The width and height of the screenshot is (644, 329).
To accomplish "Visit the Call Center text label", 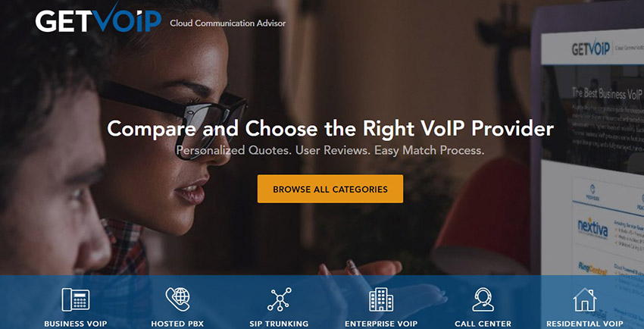I will (x=483, y=324).
